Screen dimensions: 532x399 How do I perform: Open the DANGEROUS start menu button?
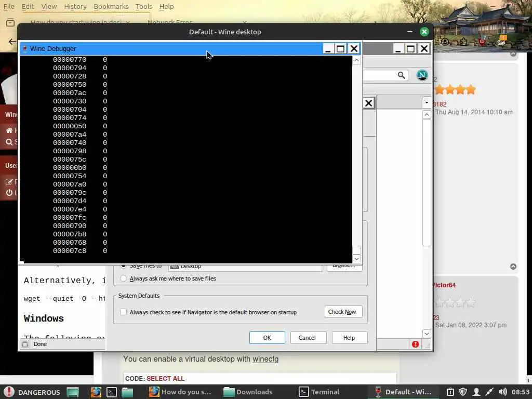pyautogui.click(x=32, y=392)
